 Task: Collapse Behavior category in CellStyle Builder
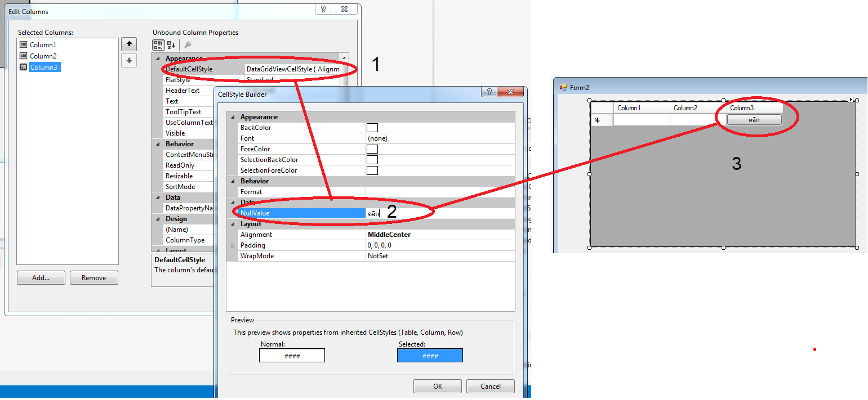click(x=233, y=181)
